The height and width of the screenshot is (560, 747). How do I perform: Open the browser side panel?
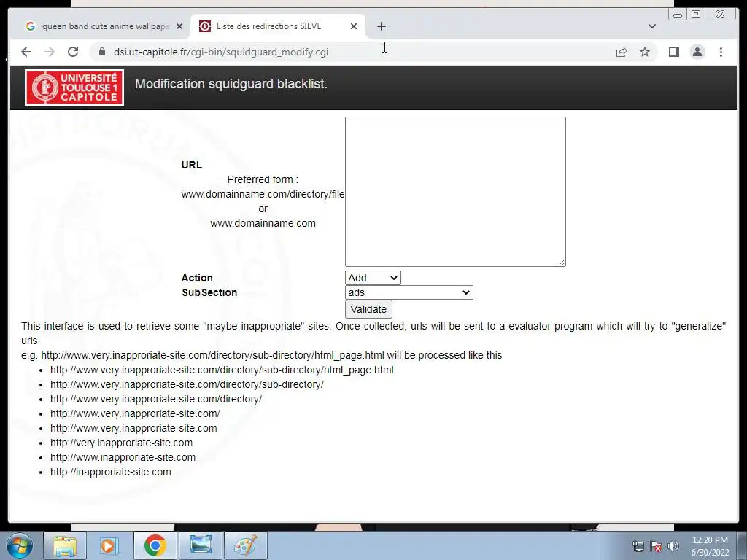673,52
